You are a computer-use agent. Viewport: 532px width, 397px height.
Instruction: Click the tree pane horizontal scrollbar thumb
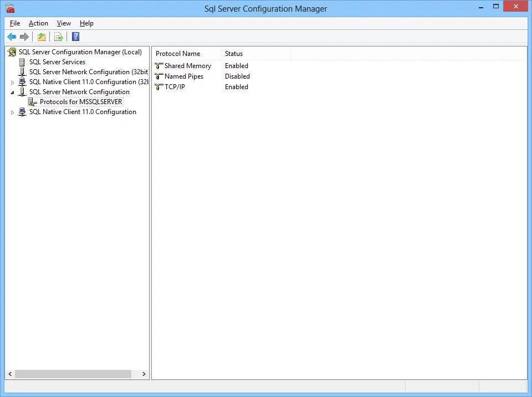tap(73, 374)
